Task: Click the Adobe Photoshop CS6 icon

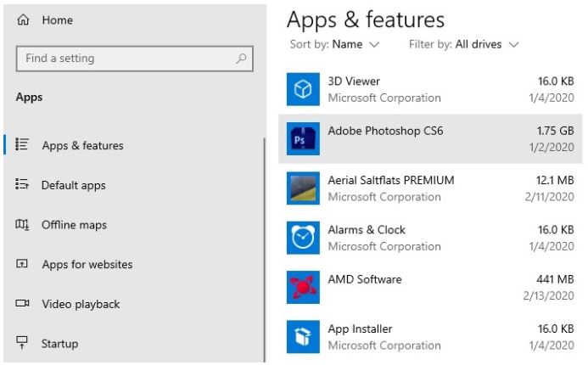Action: (x=303, y=138)
